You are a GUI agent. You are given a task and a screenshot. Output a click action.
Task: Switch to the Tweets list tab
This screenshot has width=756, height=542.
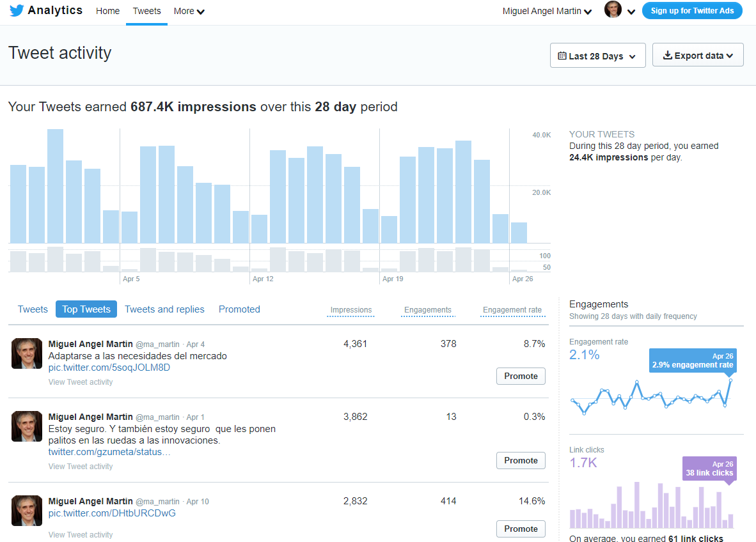pyautogui.click(x=33, y=309)
